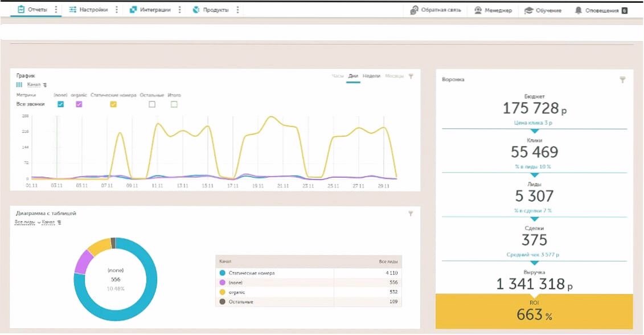Image resolution: width=644 pixels, height=335 pixels.
Task: Click the Продукты globe icon
Action: tap(196, 10)
